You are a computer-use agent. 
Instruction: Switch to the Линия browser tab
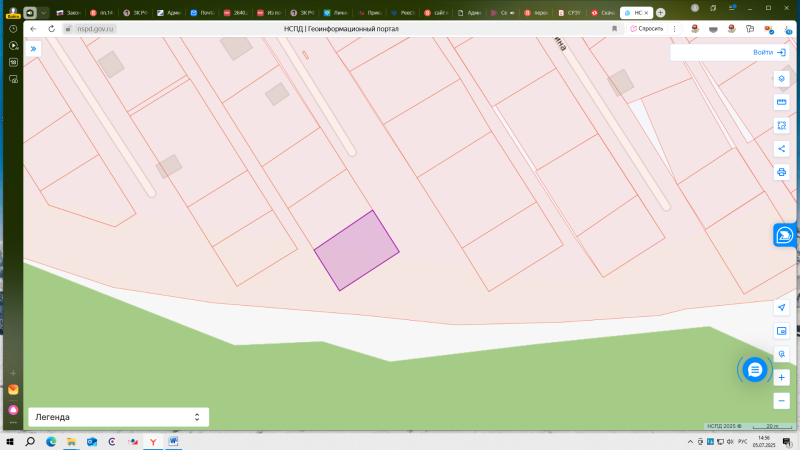336,13
